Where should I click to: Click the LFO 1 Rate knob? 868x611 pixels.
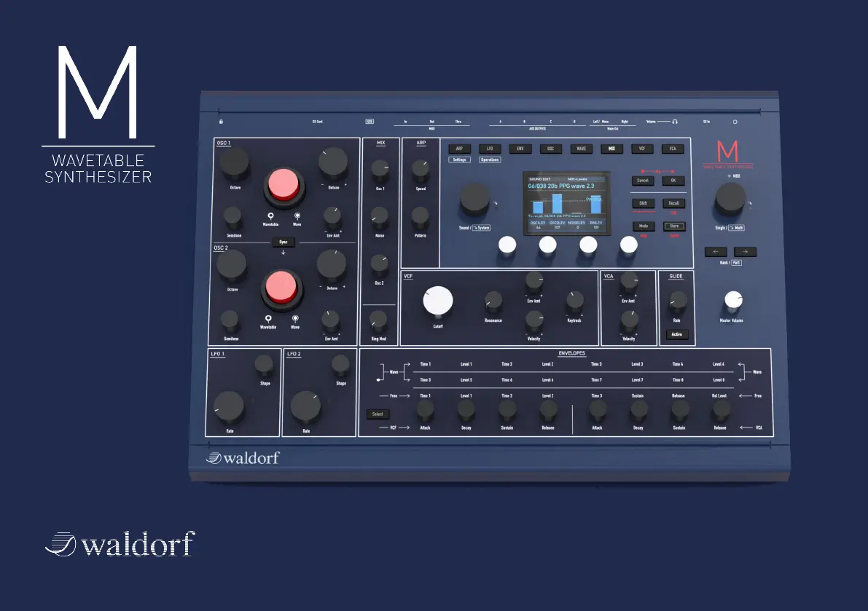tap(229, 407)
